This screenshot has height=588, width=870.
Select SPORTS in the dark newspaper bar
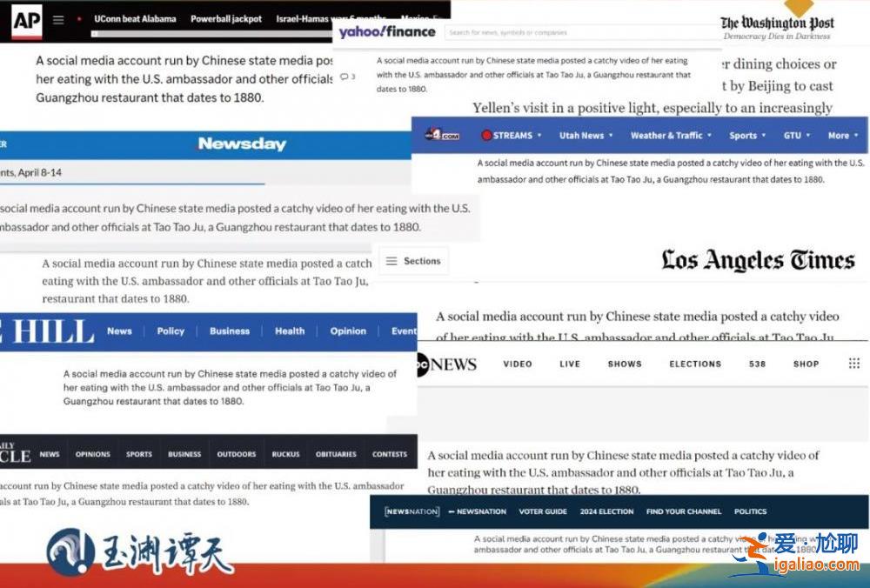(x=138, y=454)
